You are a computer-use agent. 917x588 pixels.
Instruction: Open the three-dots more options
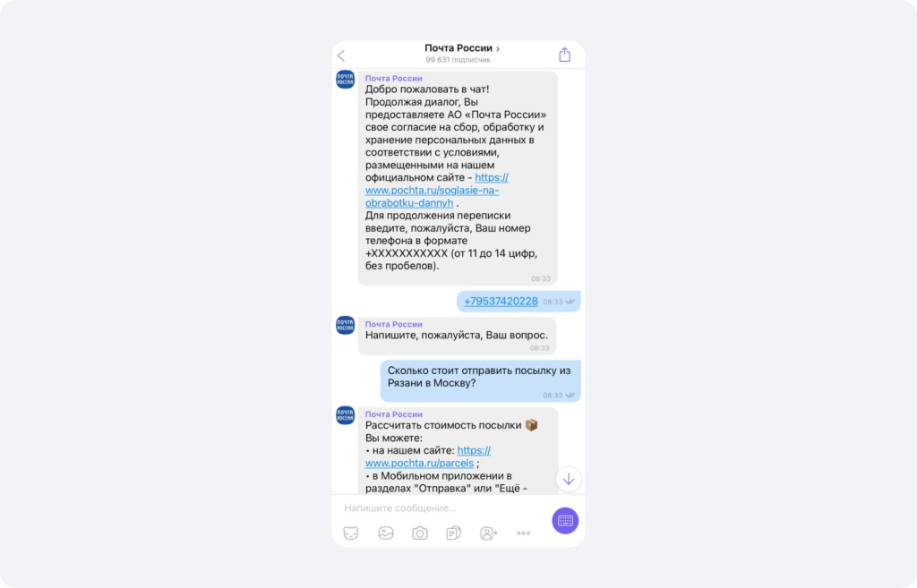point(523,533)
